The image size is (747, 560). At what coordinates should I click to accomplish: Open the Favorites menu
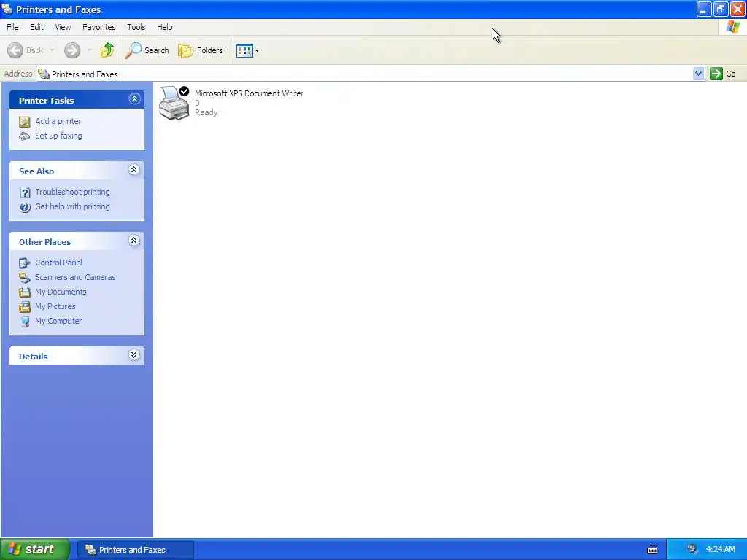point(98,27)
